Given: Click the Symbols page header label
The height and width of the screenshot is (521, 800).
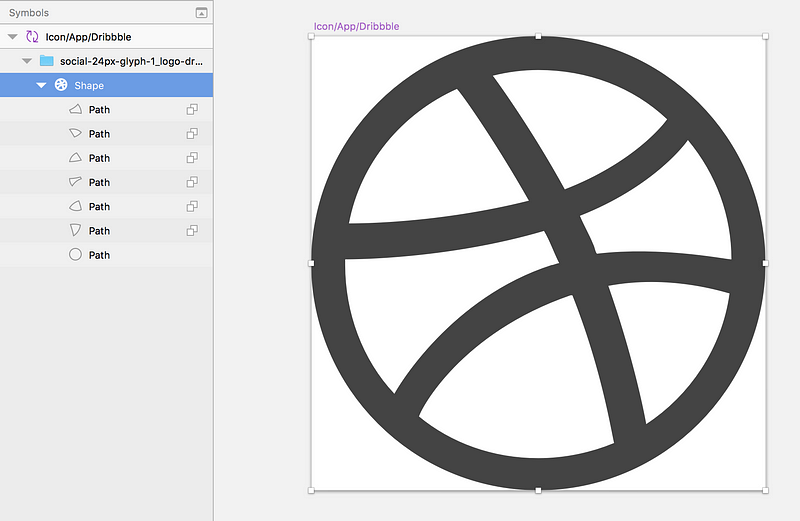Looking at the screenshot, I should [29, 13].
